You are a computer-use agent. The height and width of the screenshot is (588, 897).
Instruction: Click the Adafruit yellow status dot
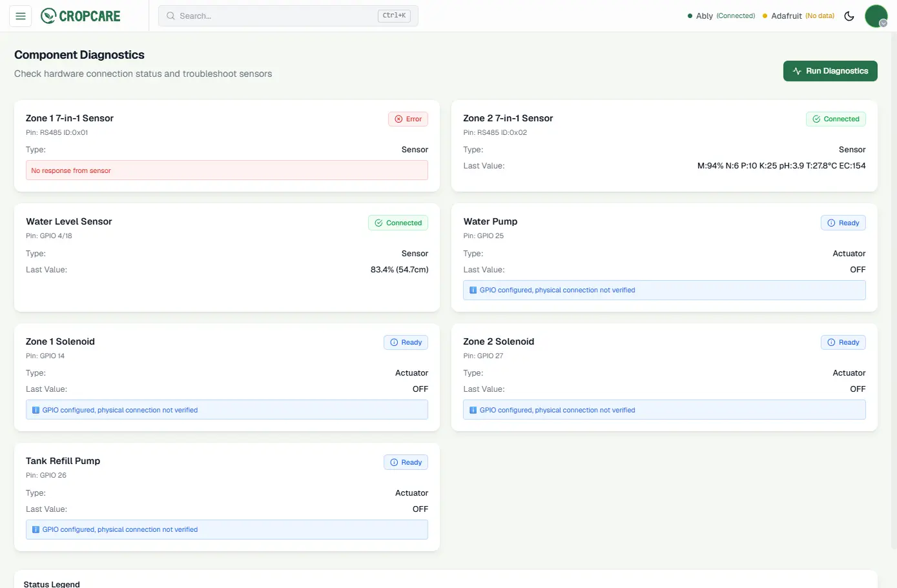[x=765, y=16]
